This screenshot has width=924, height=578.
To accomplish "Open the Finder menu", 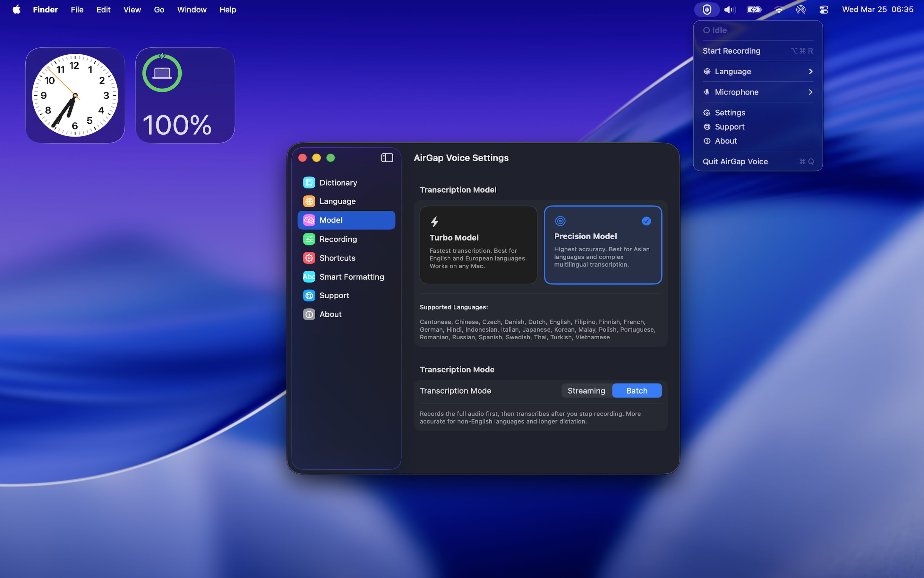I will 46,10.
